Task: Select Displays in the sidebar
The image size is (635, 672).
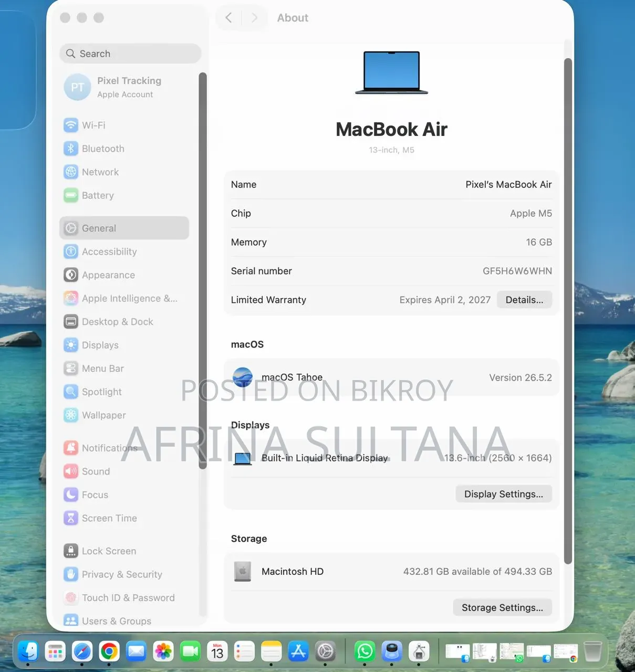Action: 124,345
